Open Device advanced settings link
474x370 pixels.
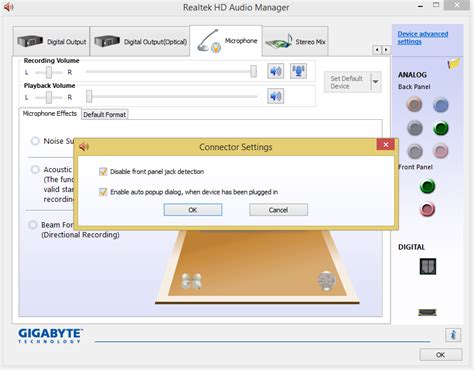423,38
